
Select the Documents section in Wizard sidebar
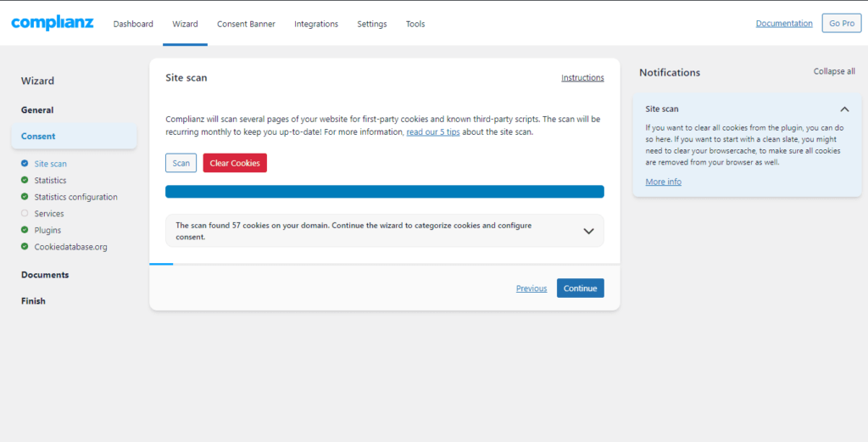[45, 275]
